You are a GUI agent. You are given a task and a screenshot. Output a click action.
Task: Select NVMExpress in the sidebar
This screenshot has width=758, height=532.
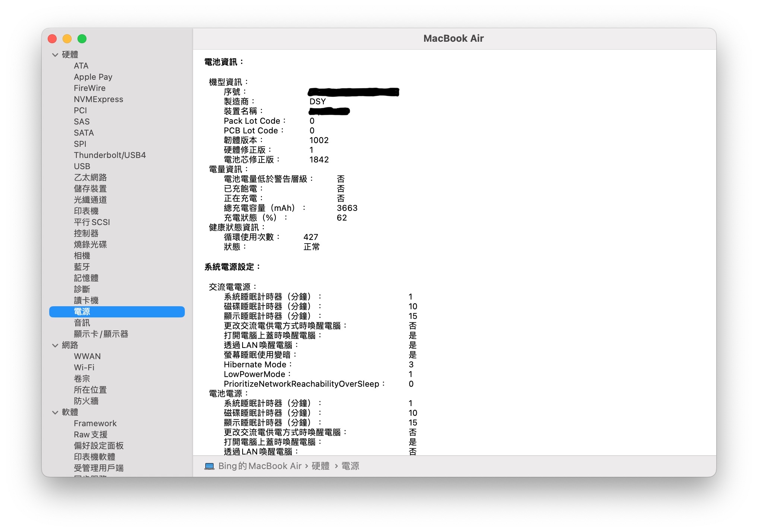coord(98,99)
